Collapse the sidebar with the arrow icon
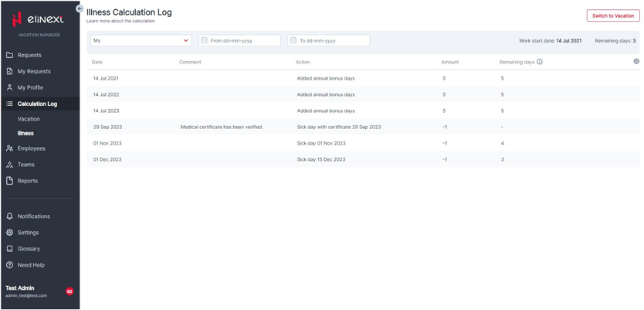 click(80, 9)
